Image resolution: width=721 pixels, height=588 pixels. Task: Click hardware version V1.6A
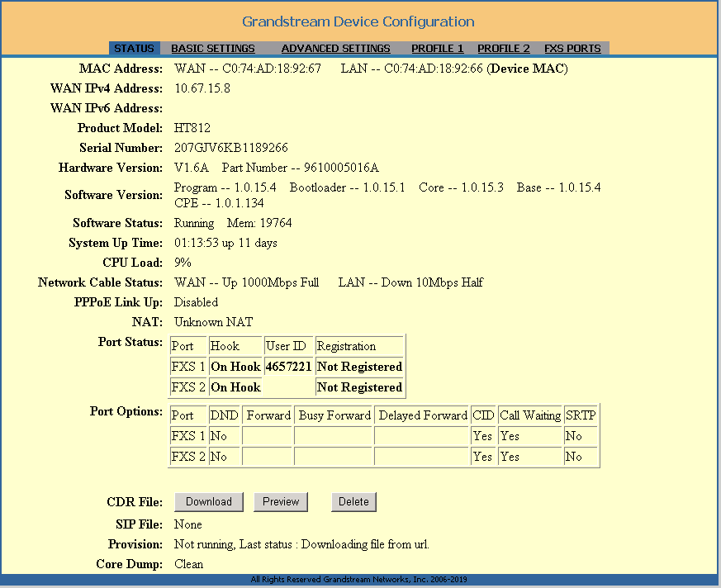(x=192, y=168)
